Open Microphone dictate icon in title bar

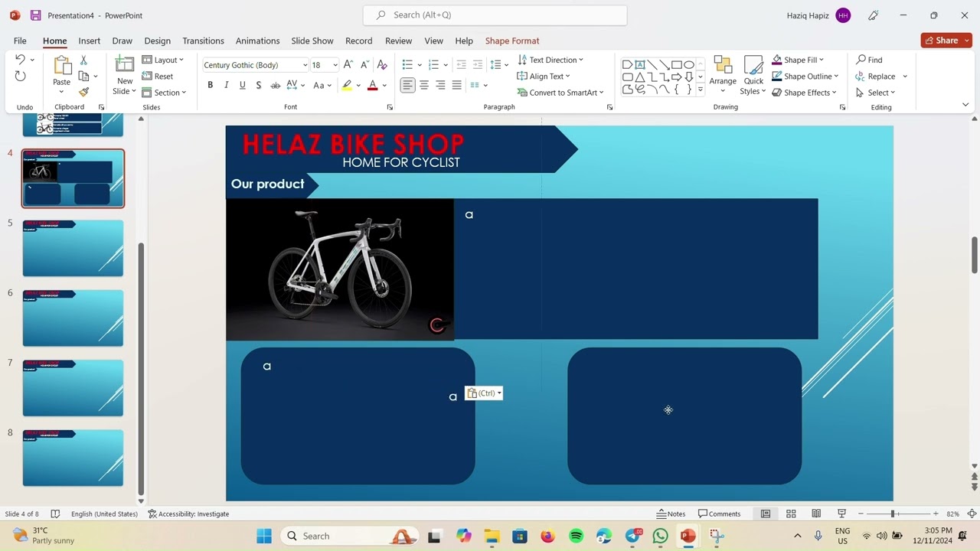pos(874,15)
